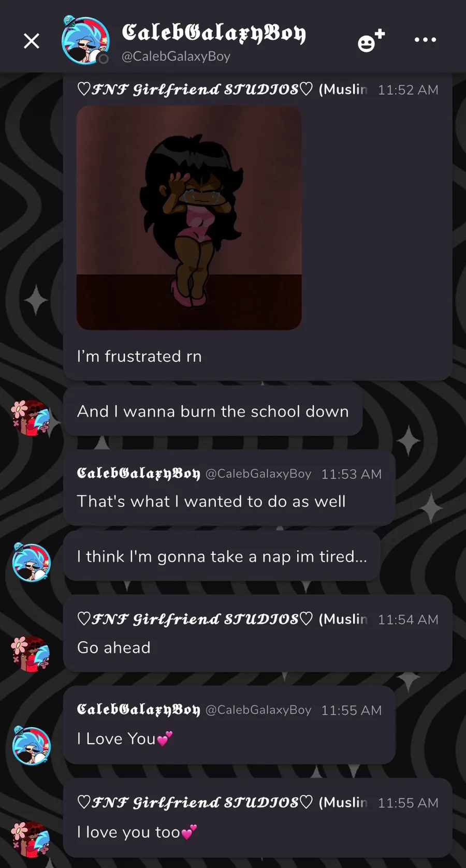Tap avatar beside 'And I wanna burn' message
This screenshot has width=466, height=868.
pyautogui.click(x=31, y=418)
